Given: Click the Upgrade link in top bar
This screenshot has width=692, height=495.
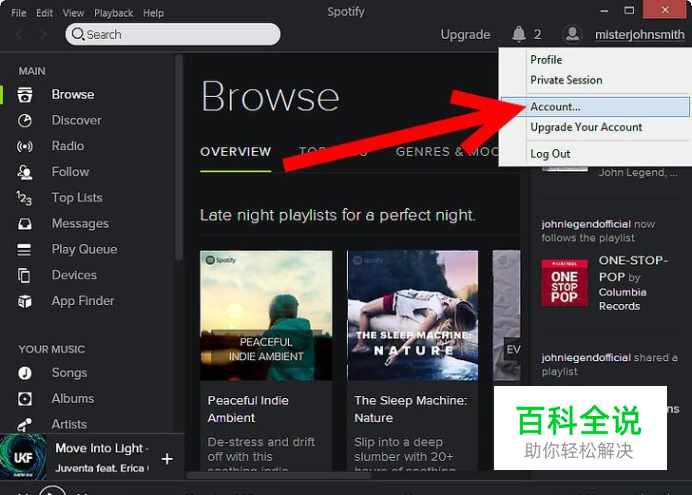Looking at the screenshot, I should [465, 34].
